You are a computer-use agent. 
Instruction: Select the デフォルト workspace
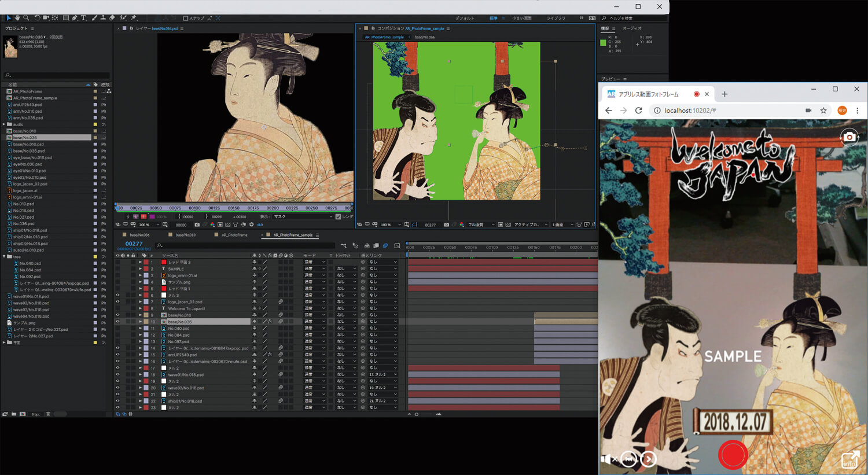pos(465,19)
